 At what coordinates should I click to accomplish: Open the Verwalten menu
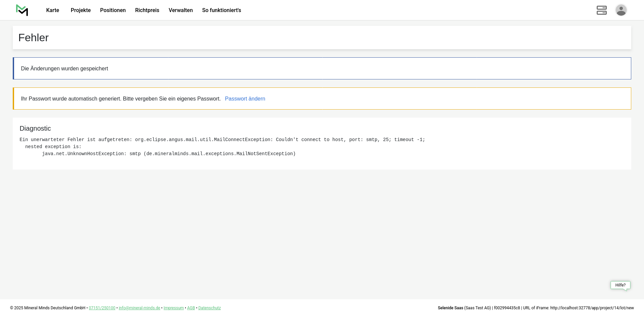point(180,10)
